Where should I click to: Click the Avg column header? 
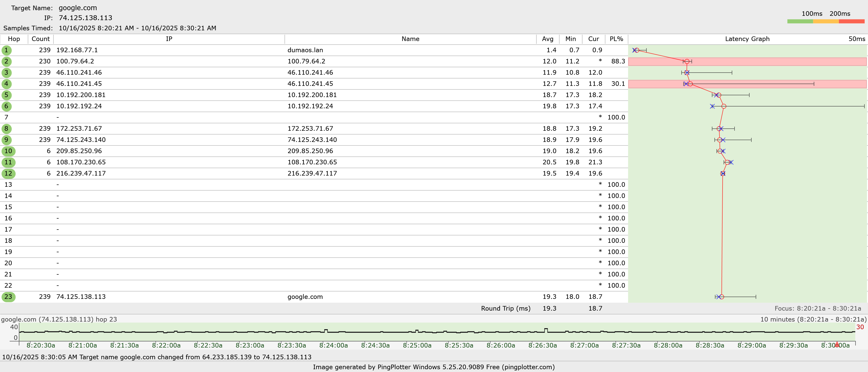[548, 39]
